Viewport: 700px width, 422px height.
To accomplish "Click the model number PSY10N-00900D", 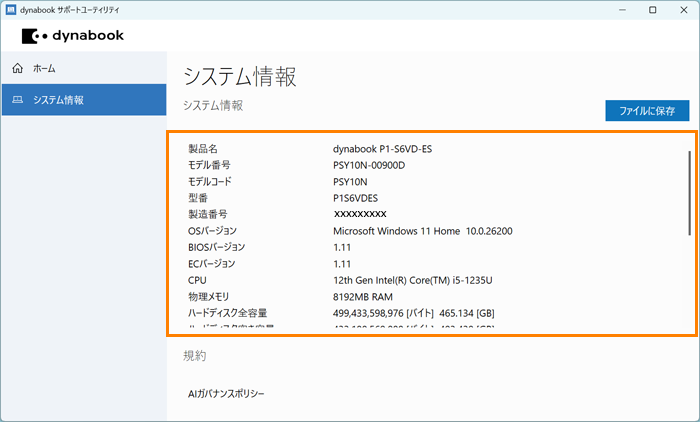I will pyautogui.click(x=369, y=165).
